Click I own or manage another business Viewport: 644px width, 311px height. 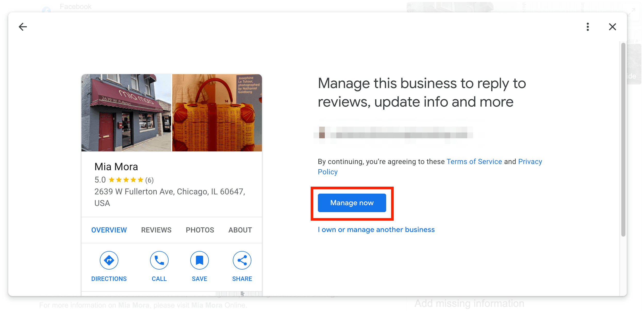click(x=376, y=229)
